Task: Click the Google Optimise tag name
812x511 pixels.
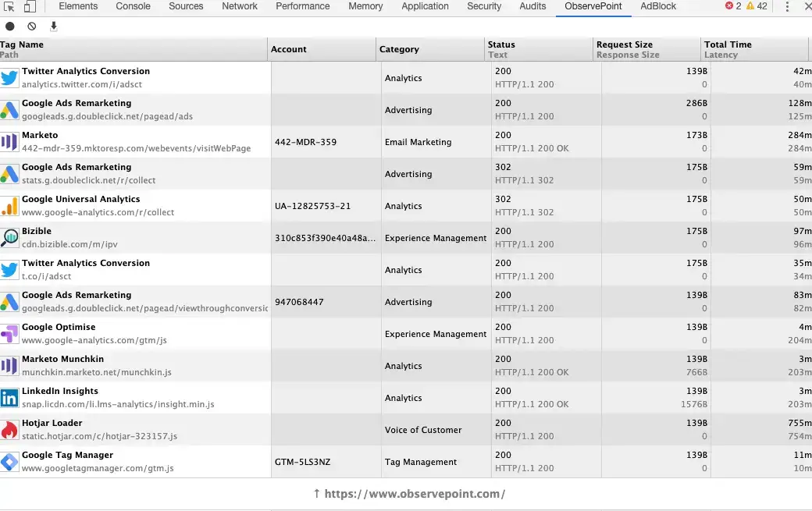Action: click(59, 327)
